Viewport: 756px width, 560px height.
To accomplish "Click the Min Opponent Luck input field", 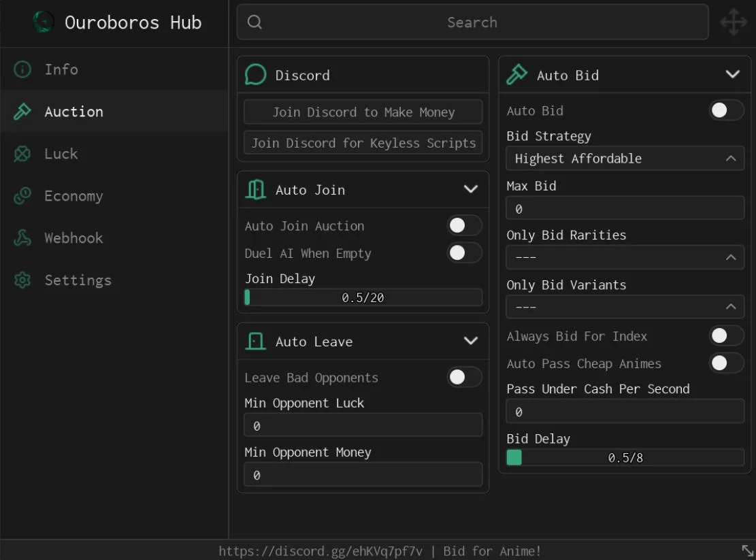I will tap(363, 425).
